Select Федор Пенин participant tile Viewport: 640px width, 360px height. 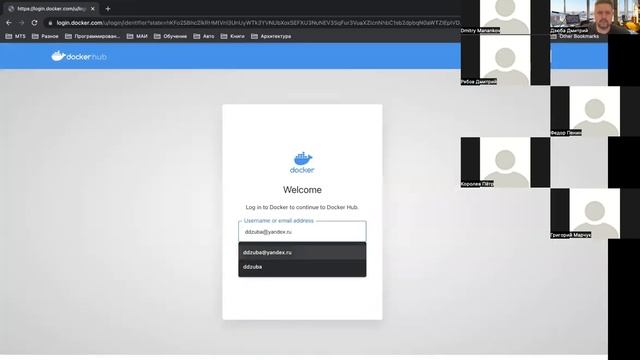tap(595, 111)
